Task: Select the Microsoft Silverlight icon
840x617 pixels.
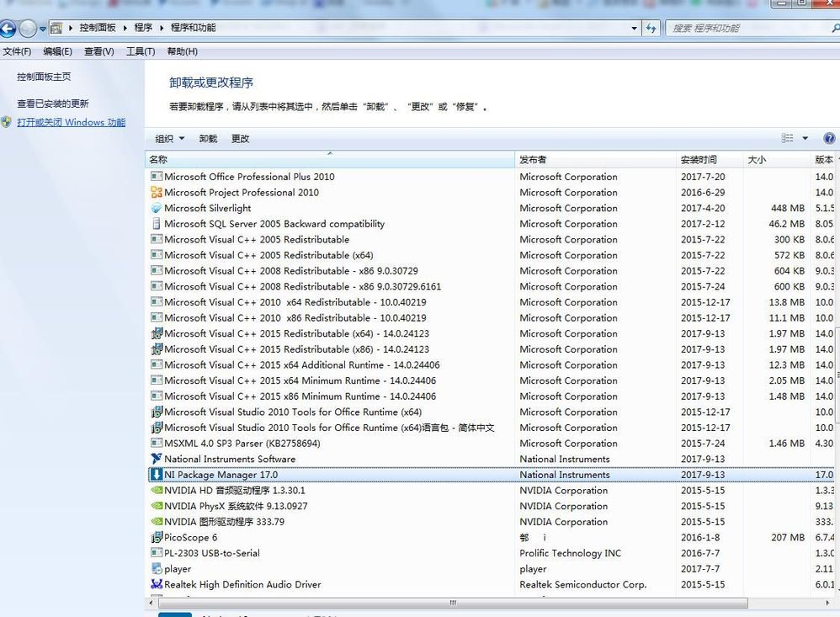Action: pyautogui.click(x=157, y=208)
